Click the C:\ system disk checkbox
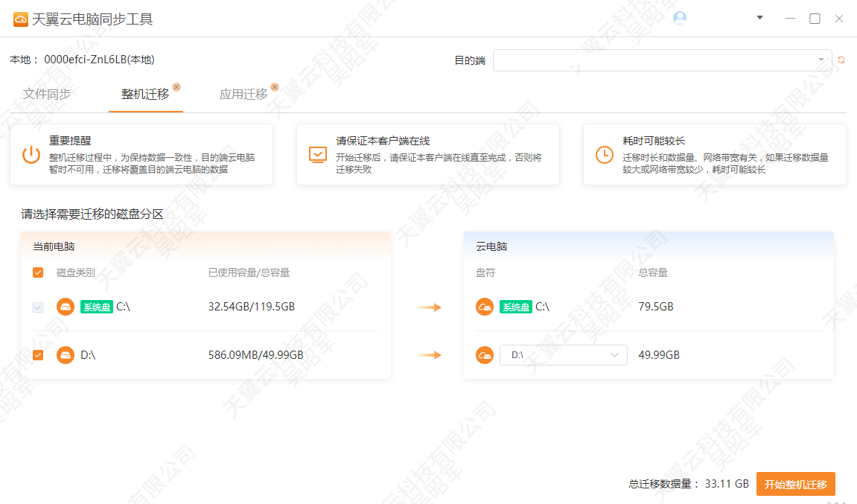This screenshot has width=857, height=504. point(38,307)
